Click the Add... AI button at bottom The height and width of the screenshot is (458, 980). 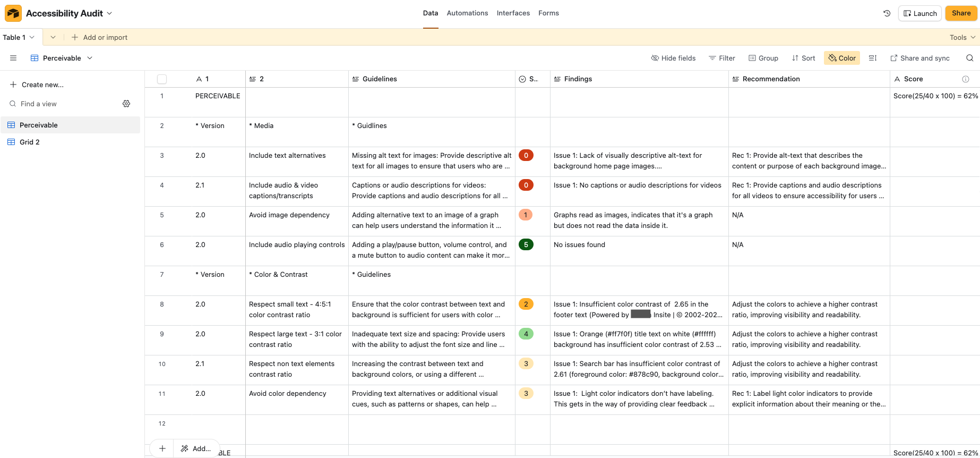(x=196, y=448)
